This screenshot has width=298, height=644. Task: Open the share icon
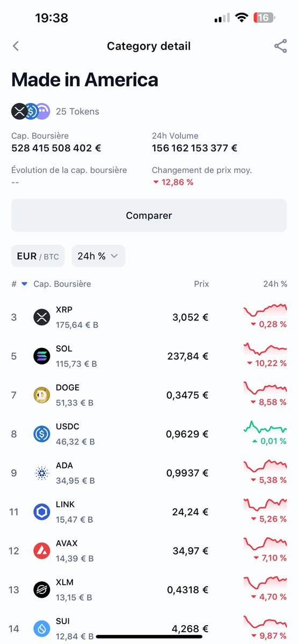point(280,46)
